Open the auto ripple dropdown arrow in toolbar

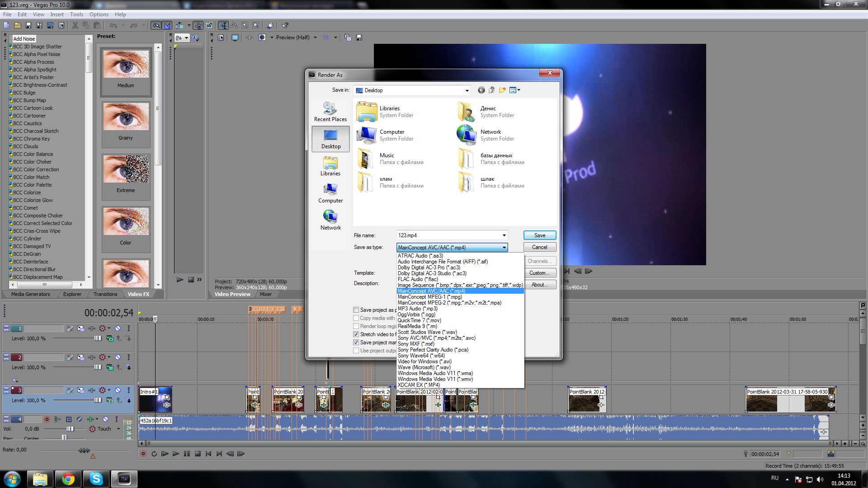[x=188, y=26]
